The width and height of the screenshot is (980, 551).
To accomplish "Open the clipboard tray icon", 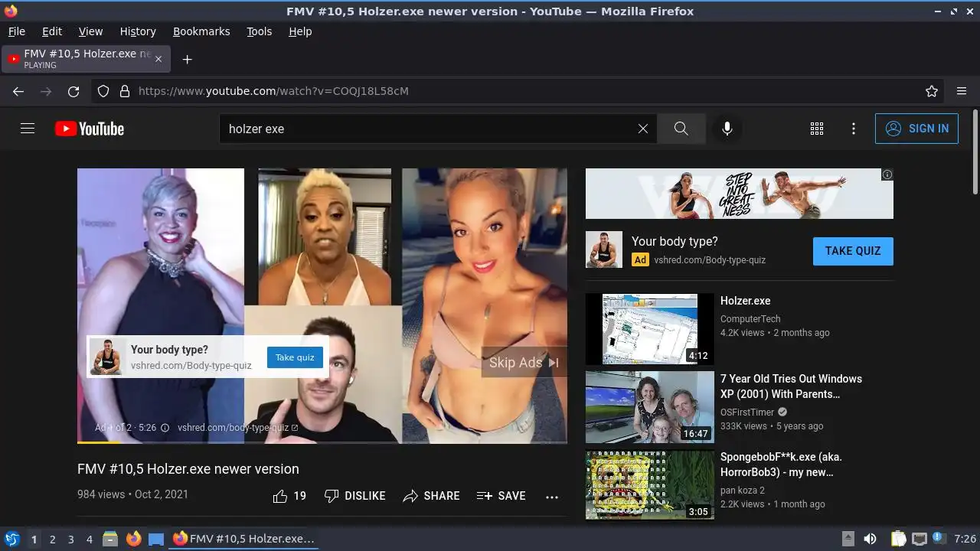I will pyautogui.click(x=899, y=539).
